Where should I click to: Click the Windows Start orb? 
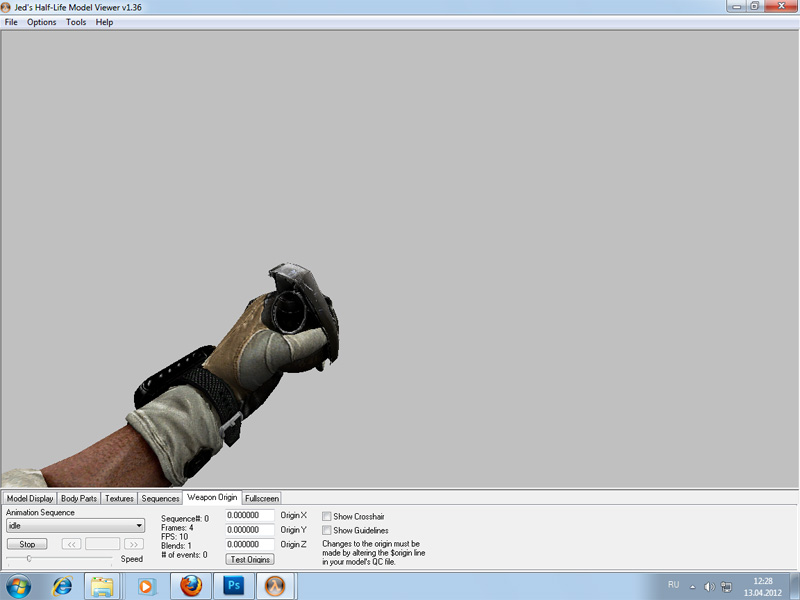19,585
